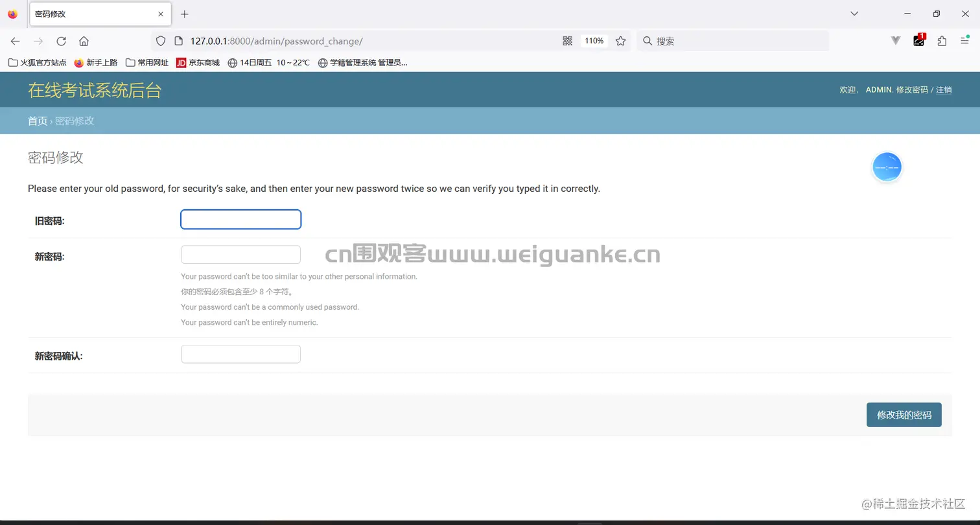This screenshot has width=980, height=525.
Task: Reload the current page
Action: [x=61, y=41]
